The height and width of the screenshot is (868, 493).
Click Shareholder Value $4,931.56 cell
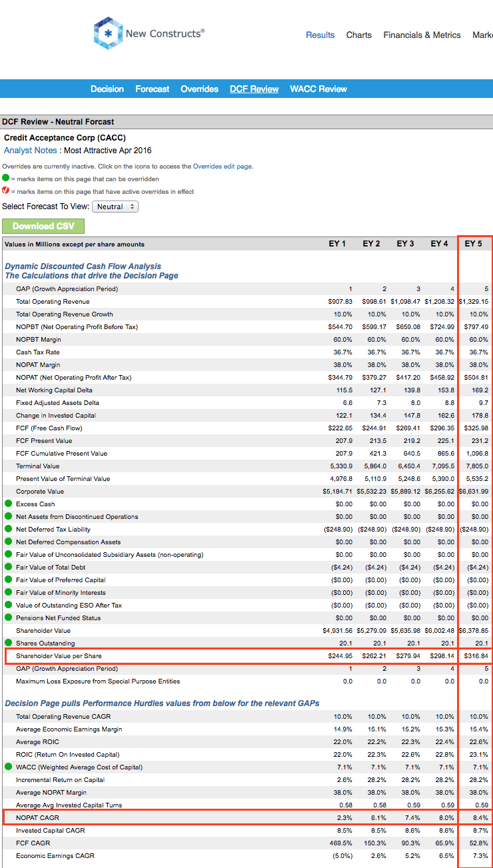338,630
